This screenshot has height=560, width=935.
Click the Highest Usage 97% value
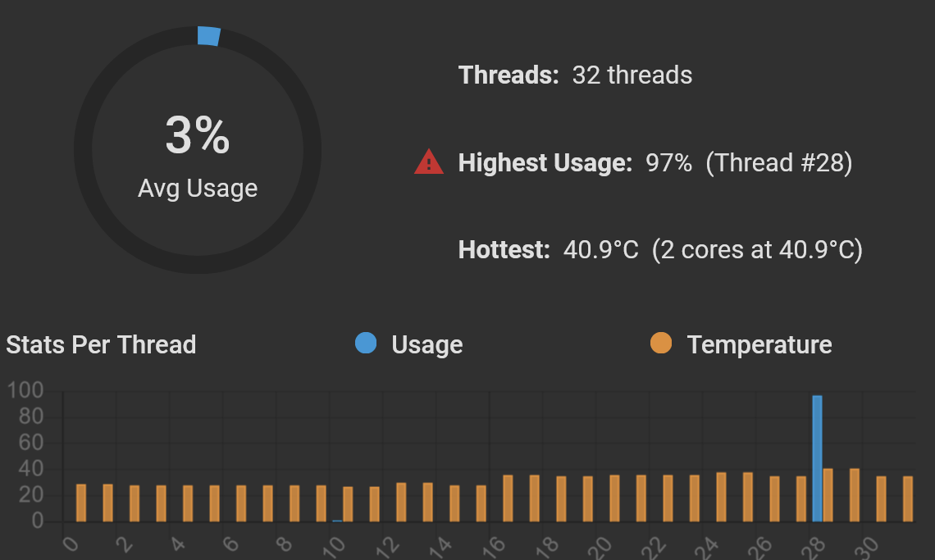pyautogui.click(x=668, y=162)
